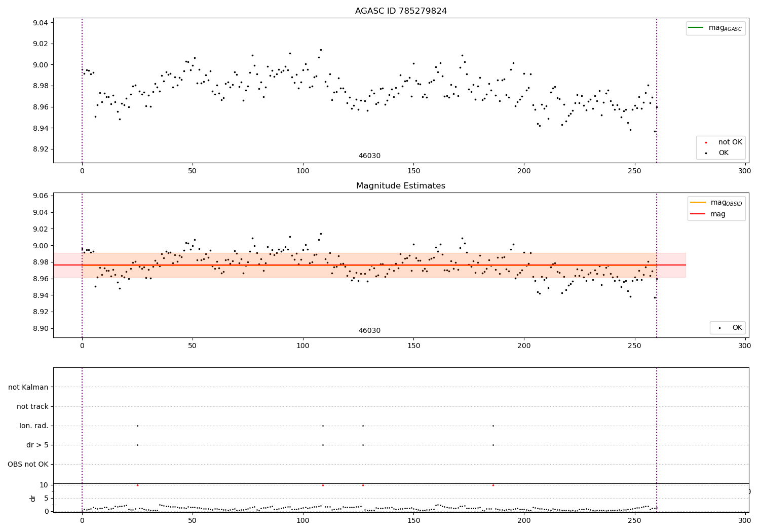Click the rotated 'dr' axis label
Screen dimensions: 760x532
pyautogui.click(x=33, y=498)
